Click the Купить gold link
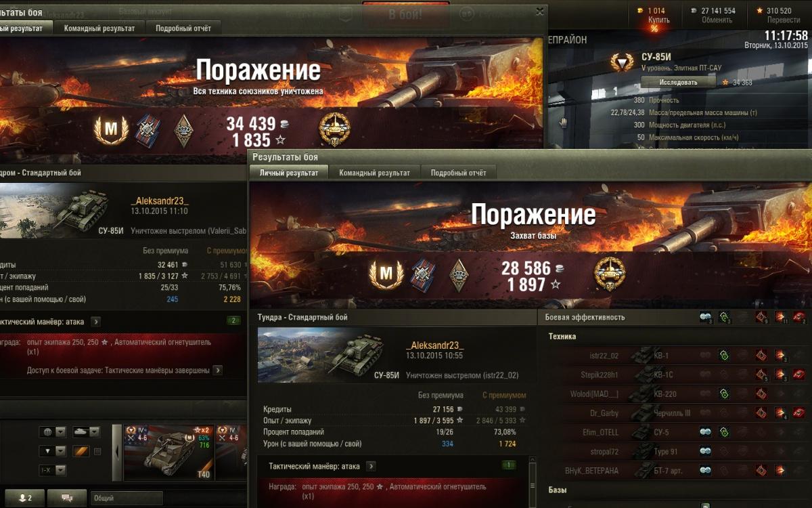The image size is (812, 508). (658, 20)
